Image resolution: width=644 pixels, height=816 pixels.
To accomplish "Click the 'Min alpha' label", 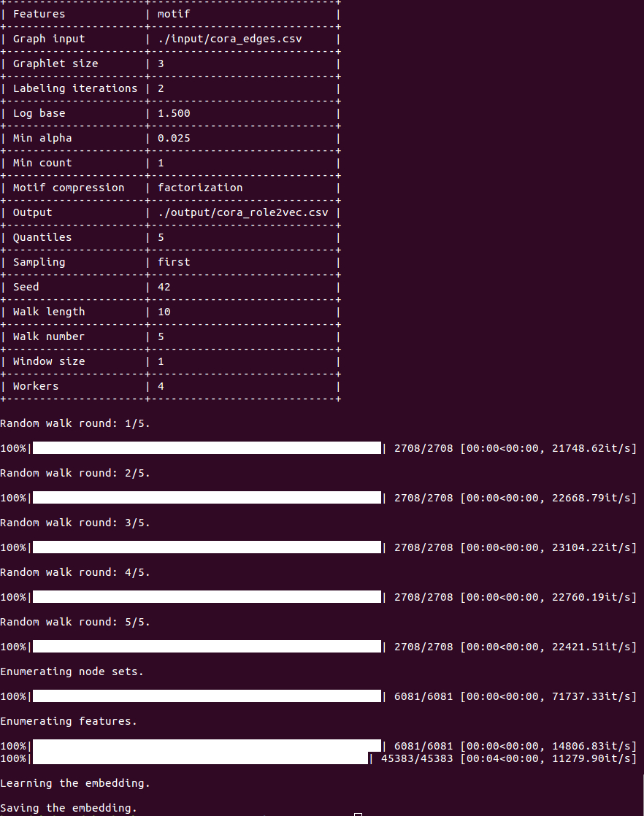I will (42, 138).
